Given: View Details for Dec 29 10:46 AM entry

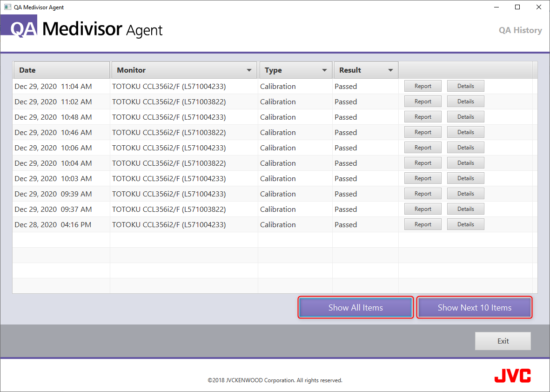Looking at the screenshot, I should coord(465,132).
